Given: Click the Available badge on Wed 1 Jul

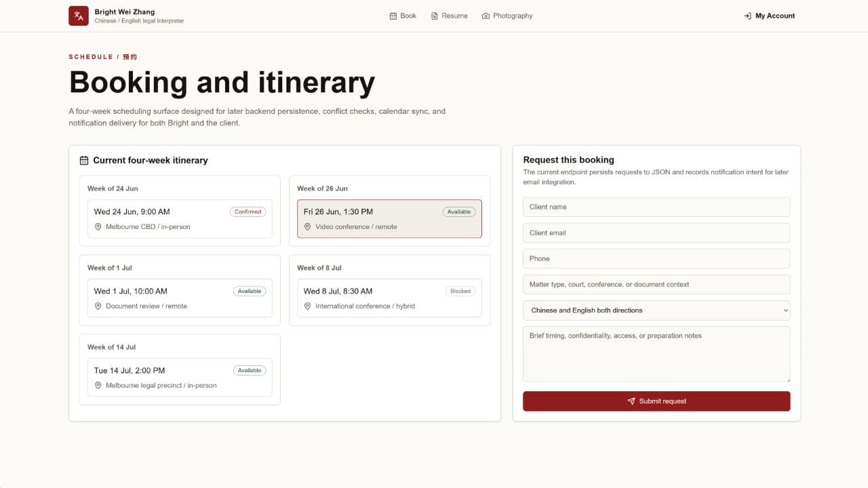Looking at the screenshot, I should point(250,291).
